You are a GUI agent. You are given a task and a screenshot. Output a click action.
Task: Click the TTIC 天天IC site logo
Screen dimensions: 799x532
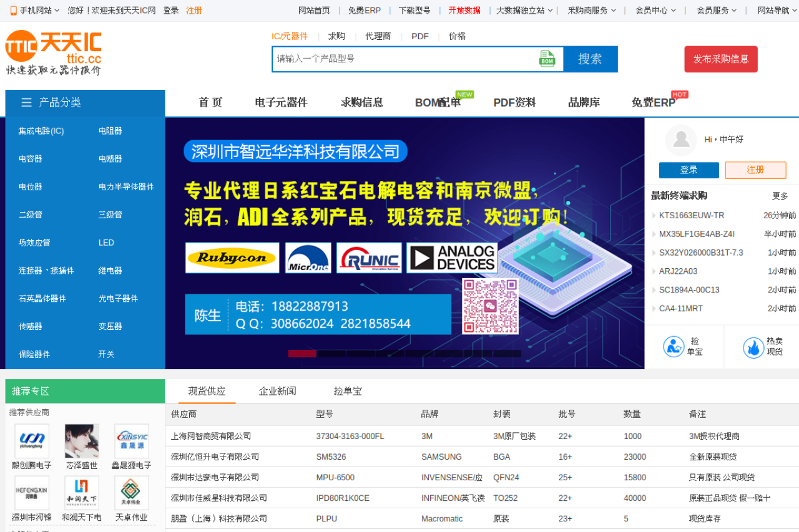[x=54, y=53]
